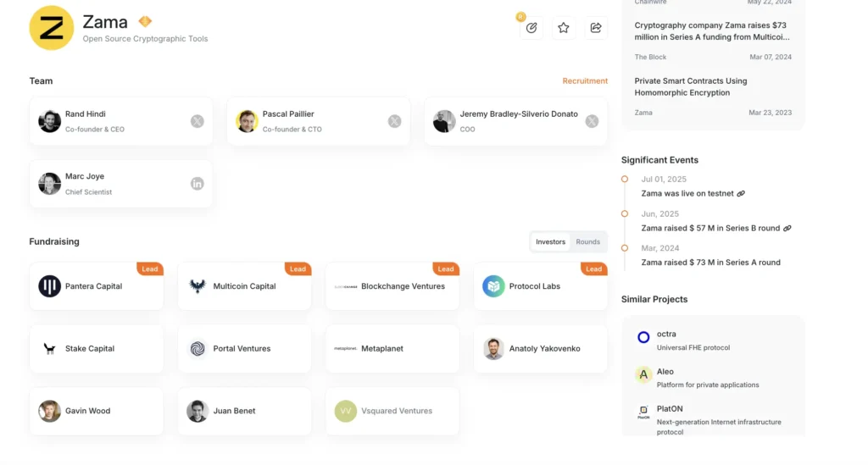The width and height of the screenshot is (868, 465).
Task: Open Pascal Paillier's X profile icon
Action: pos(394,121)
